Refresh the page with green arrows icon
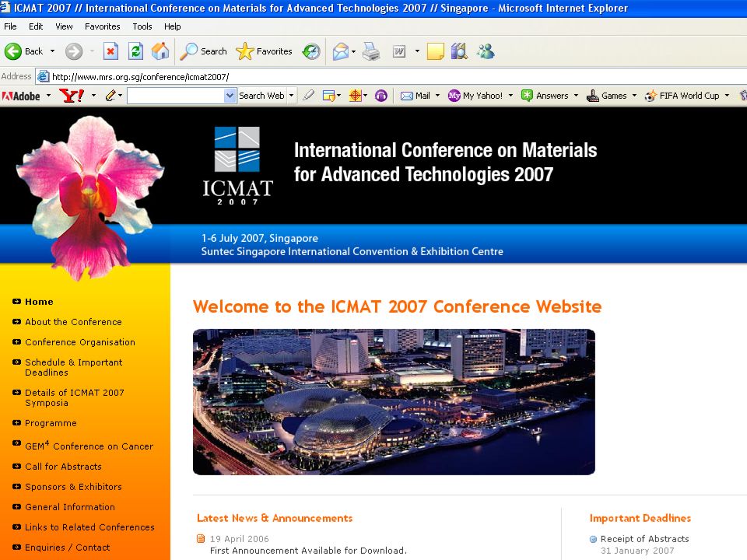 coord(135,51)
